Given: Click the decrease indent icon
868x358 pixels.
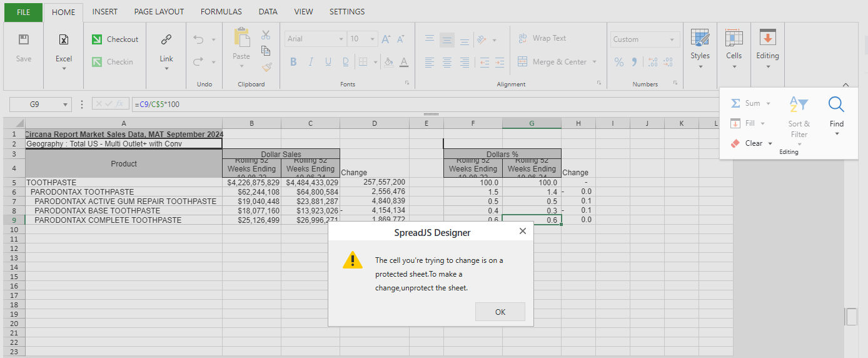Looking at the screenshot, I should (484, 62).
